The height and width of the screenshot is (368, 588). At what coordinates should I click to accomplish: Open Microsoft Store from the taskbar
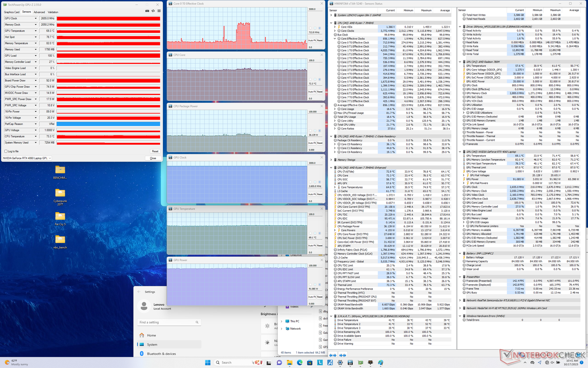[x=310, y=362]
